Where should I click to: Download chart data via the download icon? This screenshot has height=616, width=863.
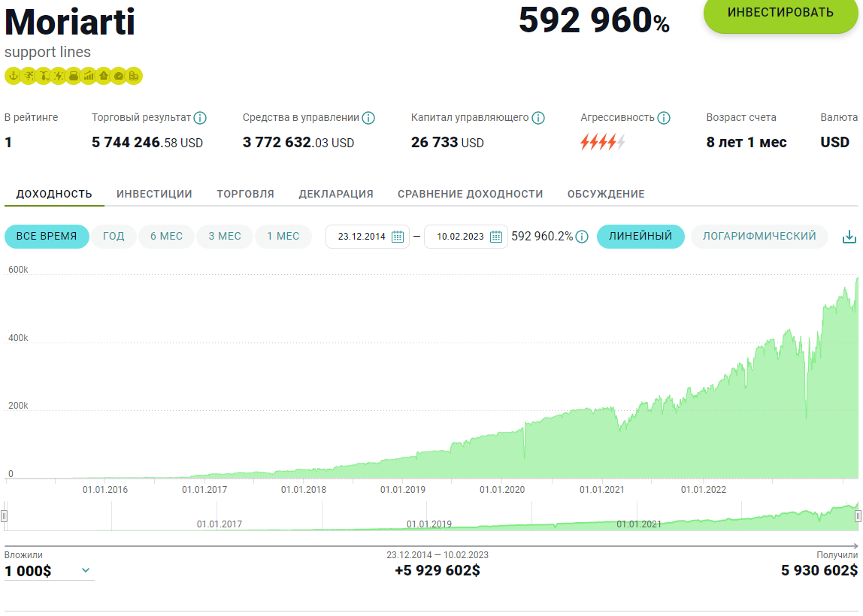[849, 237]
